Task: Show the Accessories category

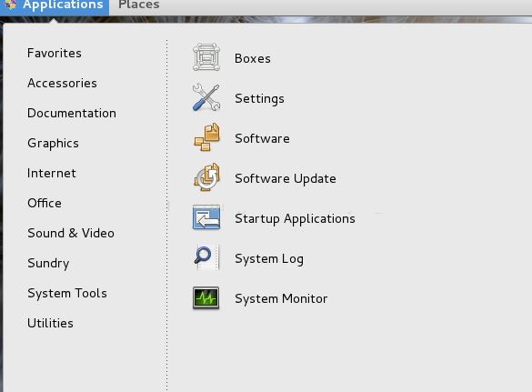Action: click(x=62, y=83)
